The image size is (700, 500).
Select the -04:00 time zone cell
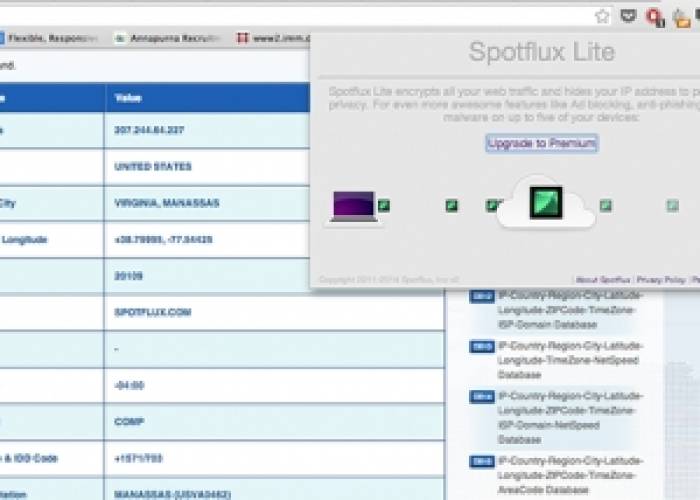tap(275, 385)
